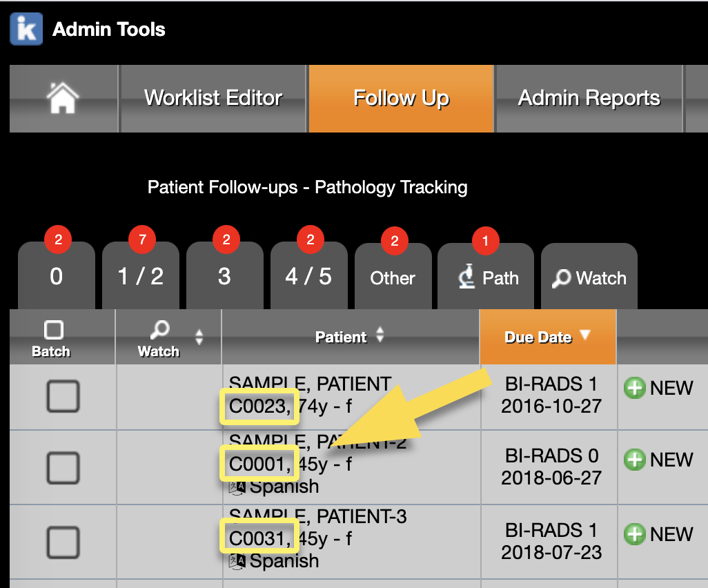
Task: Check the box for patient C0001
Action: coord(63,469)
